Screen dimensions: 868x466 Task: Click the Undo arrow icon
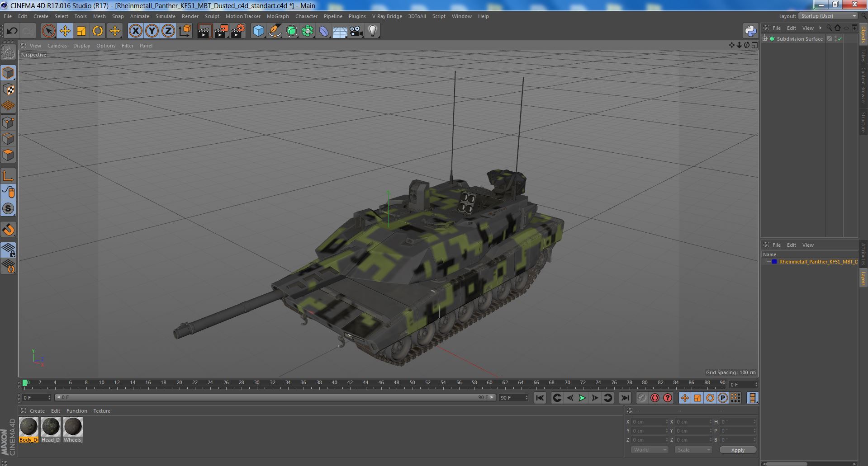coord(12,31)
